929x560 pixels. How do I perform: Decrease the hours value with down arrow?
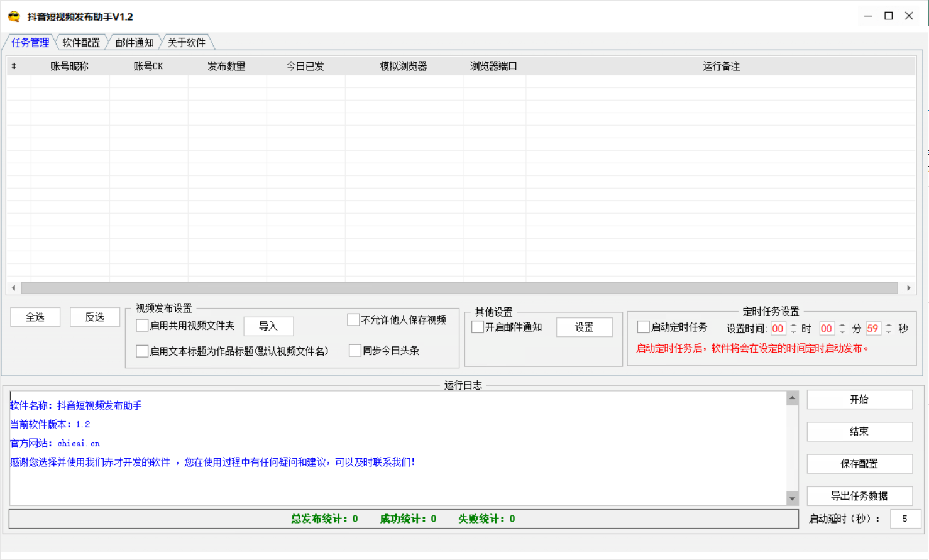[x=793, y=332]
